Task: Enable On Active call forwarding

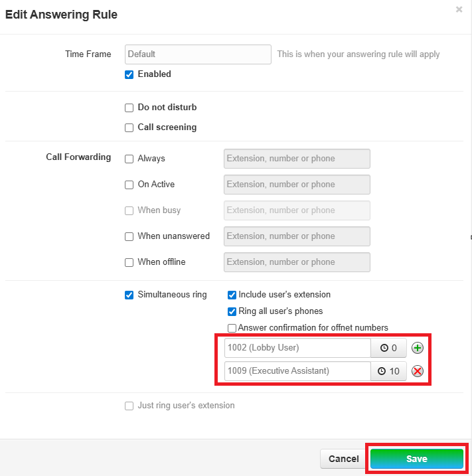Action: coord(129,185)
